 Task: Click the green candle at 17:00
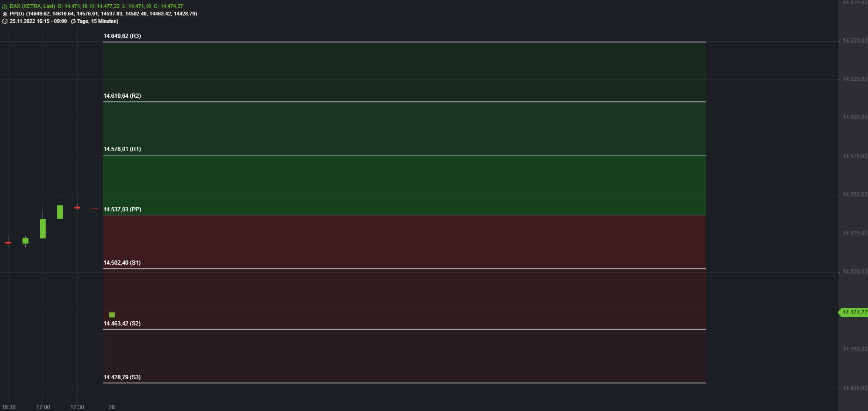pyautogui.click(x=43, y=228)
